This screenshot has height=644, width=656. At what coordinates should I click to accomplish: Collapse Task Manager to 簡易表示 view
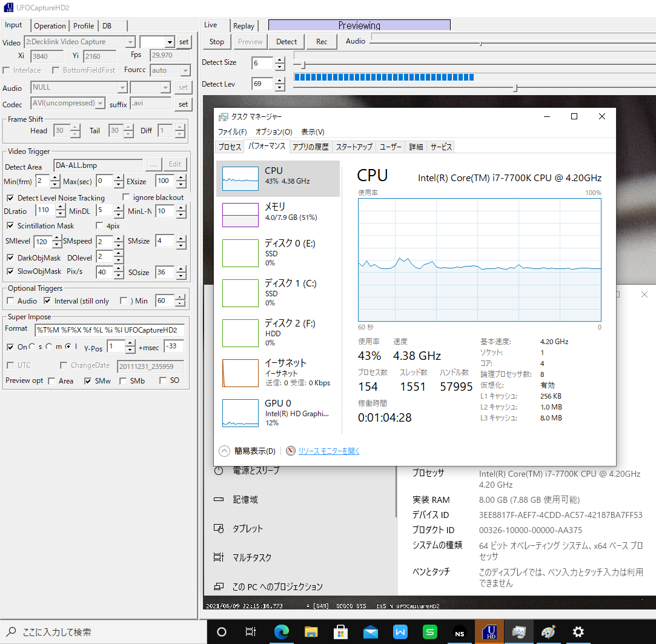tap(247, 451)
